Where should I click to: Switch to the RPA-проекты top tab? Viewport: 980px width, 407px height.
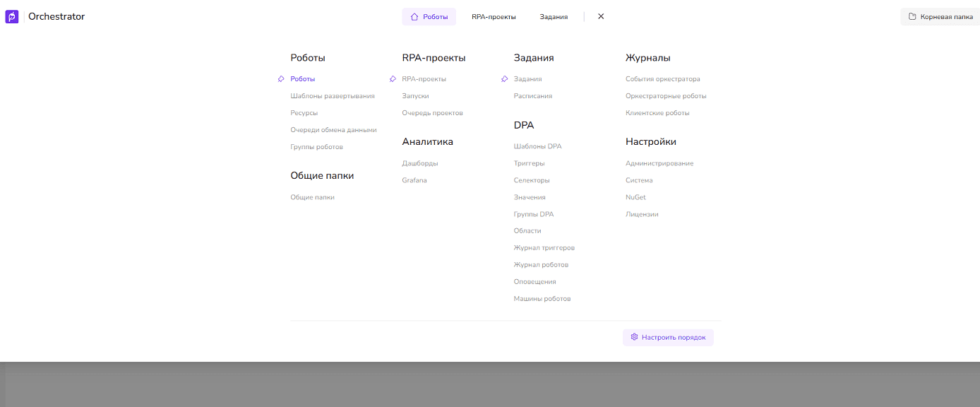click(494, 17)
